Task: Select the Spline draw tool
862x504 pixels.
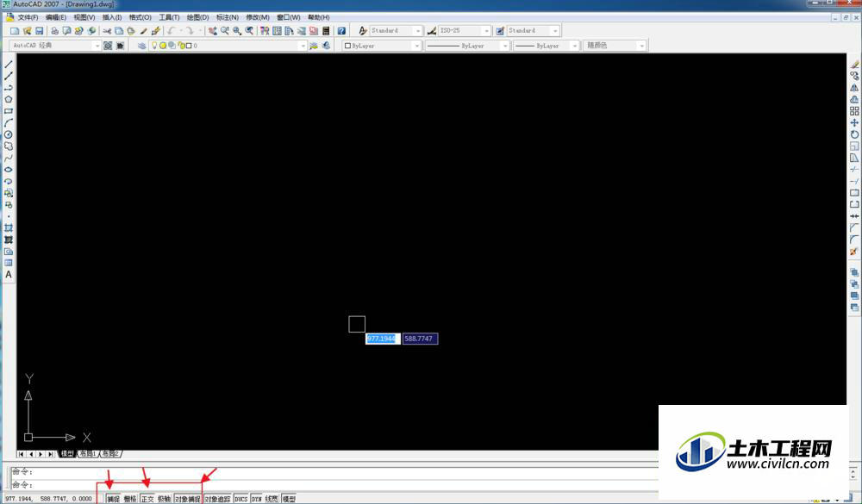Action: [9, 159]
